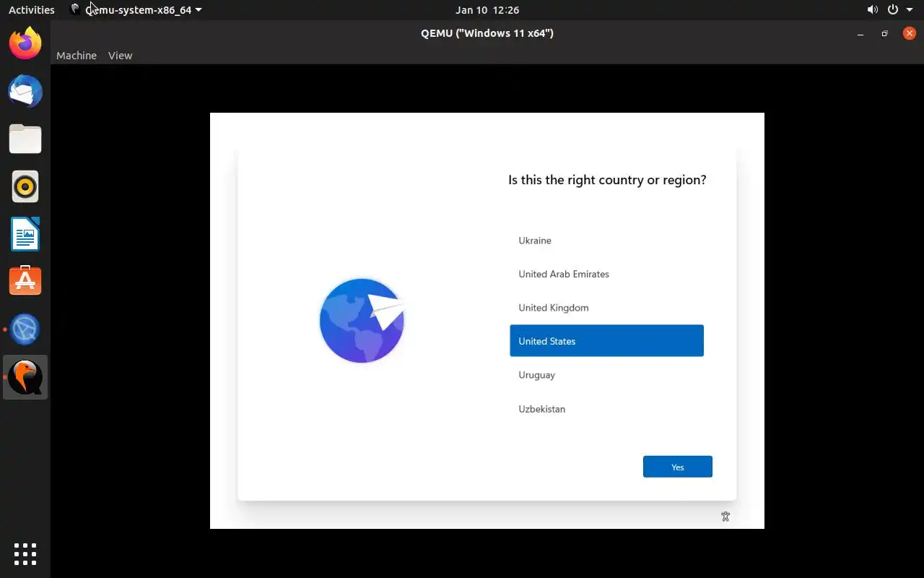Open Ubuntu Software store icon
The width and height of the screenshot is (924, 578).
[25, 281]
